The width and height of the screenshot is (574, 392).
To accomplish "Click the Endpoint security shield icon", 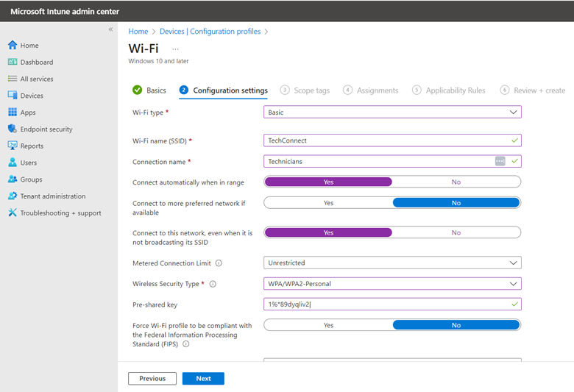I will [13, 129].
